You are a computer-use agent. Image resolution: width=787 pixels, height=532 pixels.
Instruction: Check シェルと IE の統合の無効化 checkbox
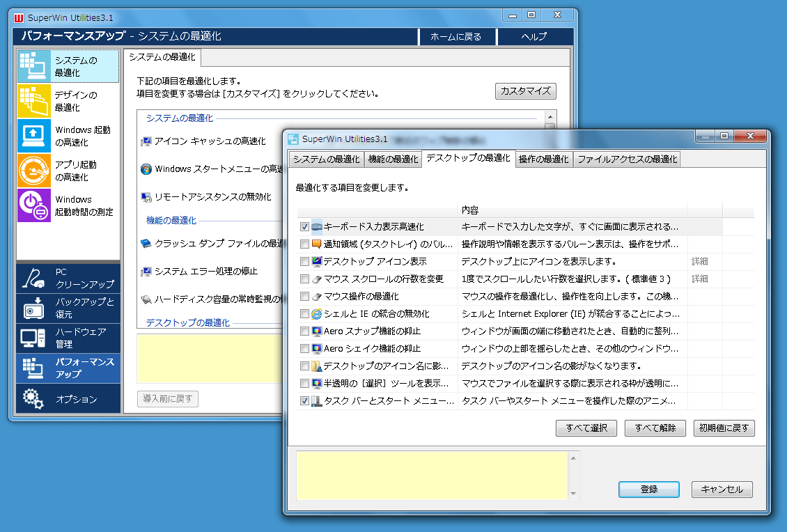[304, 314]
